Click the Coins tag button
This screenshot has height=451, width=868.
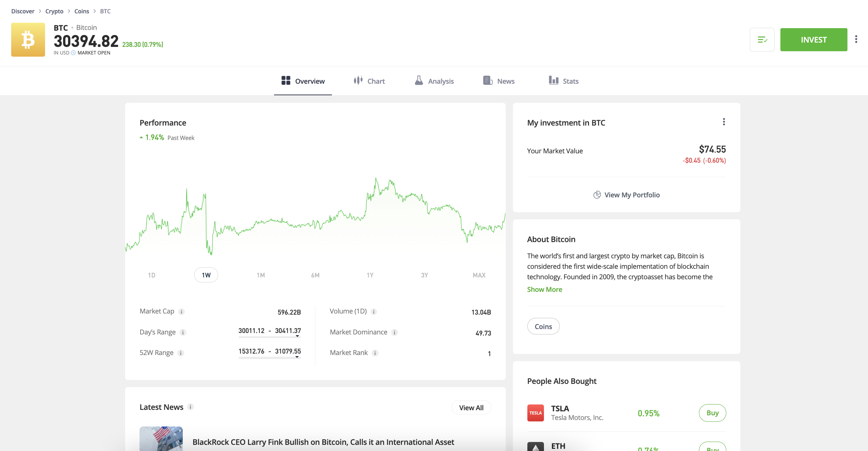(x=543, y=327)
